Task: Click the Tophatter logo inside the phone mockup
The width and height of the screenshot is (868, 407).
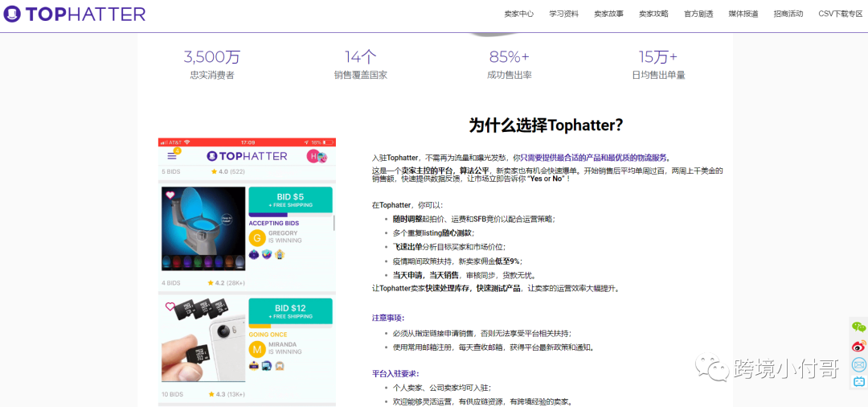Action: point(247,156)
